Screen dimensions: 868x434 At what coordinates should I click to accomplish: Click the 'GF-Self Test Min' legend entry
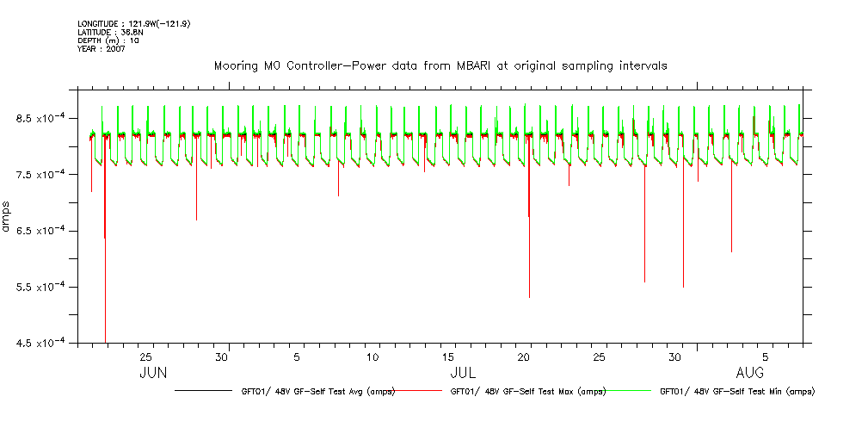pos(736,391)
